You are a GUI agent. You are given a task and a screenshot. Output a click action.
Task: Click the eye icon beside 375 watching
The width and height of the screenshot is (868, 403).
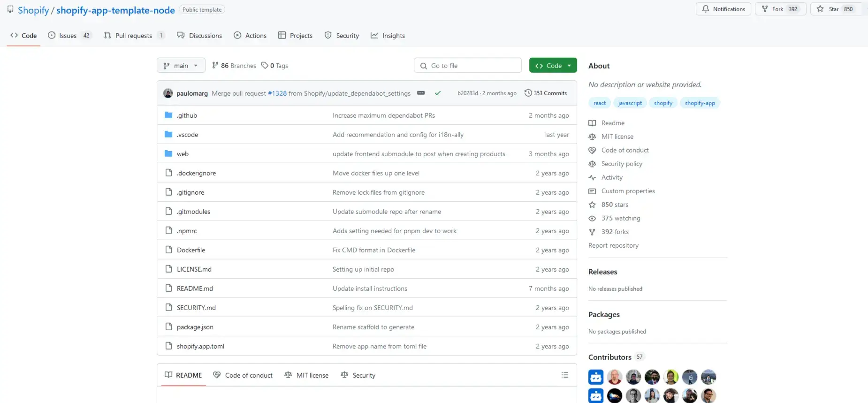pyautogui.click(x=592, y=218)
